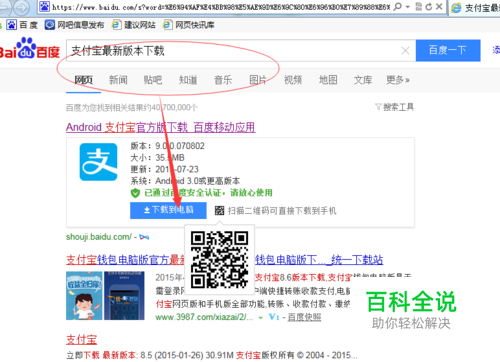Click the icon after shouji.baidu.com
500x362 pixels.
[144, 237]
